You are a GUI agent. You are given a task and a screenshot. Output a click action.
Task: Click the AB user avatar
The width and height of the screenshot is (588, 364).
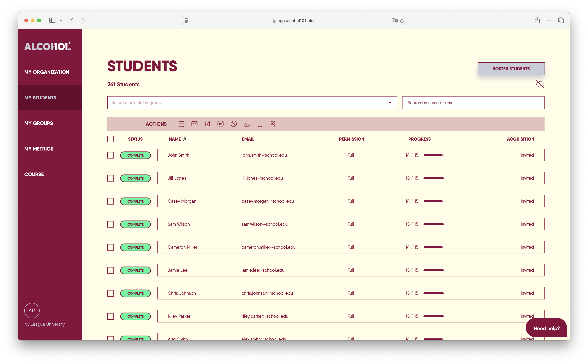click(x=32, y=310)
